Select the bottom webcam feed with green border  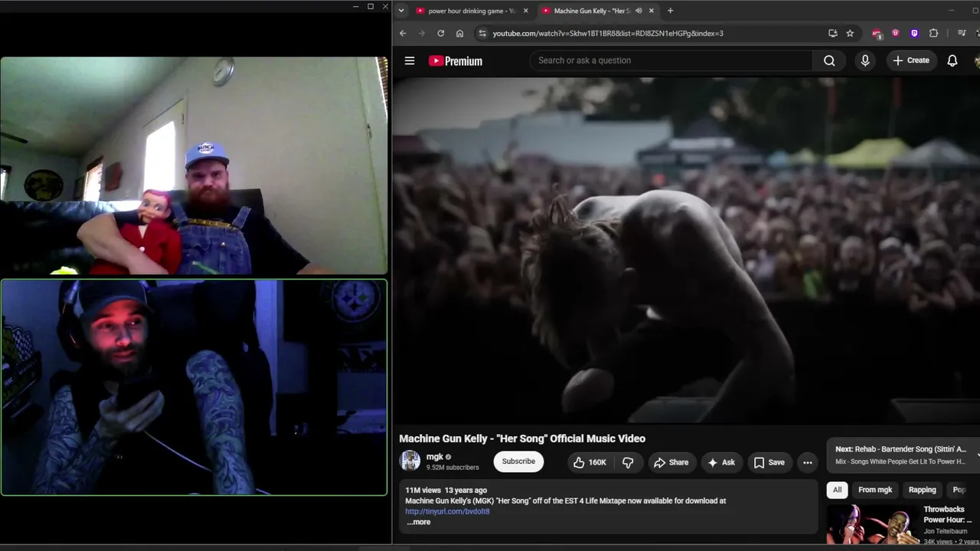(x=194, y=387)
